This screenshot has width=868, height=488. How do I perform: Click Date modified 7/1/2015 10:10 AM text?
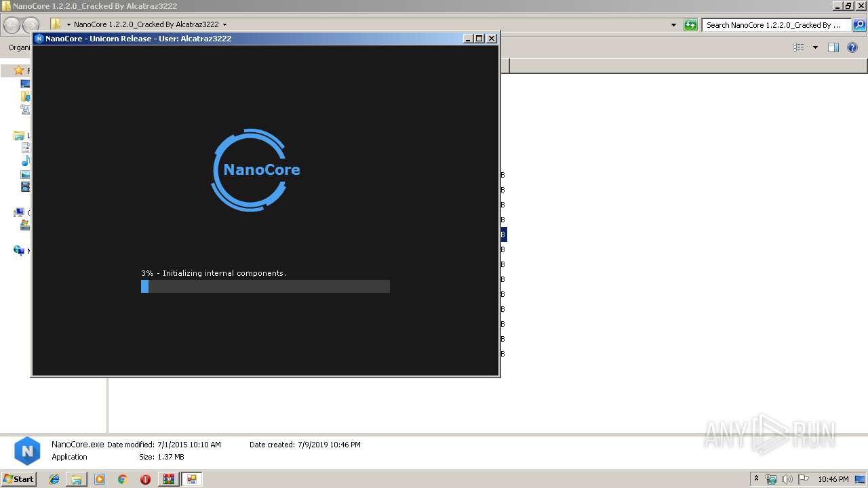pos(164,445)
